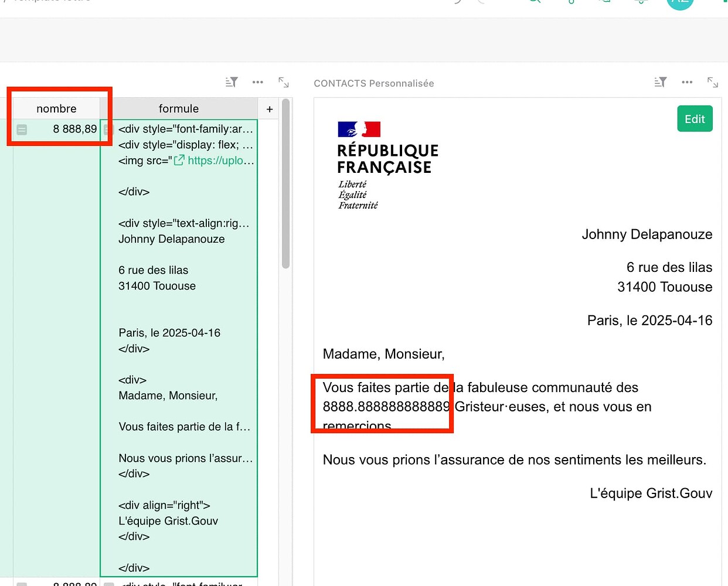Click '31400 Tououse' in the rendered letter
The width and height of the screenshot is (728, 586).
click(665, 287)
